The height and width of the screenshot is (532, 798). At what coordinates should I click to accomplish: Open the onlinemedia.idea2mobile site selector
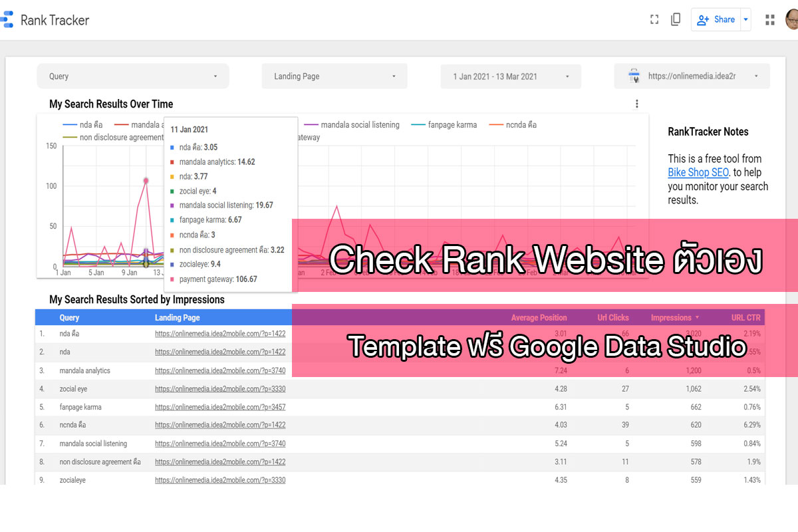692,76
